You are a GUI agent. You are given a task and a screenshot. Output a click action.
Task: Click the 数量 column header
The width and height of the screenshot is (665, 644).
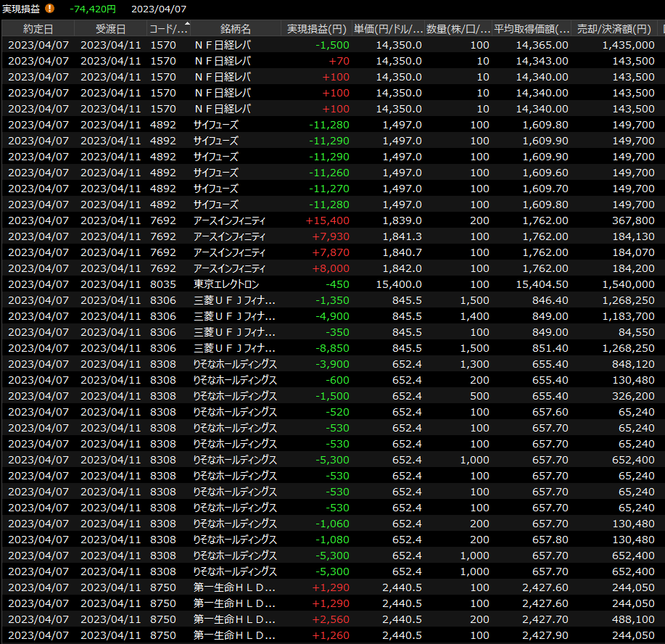pyautogui.click(x=458, y=29)
